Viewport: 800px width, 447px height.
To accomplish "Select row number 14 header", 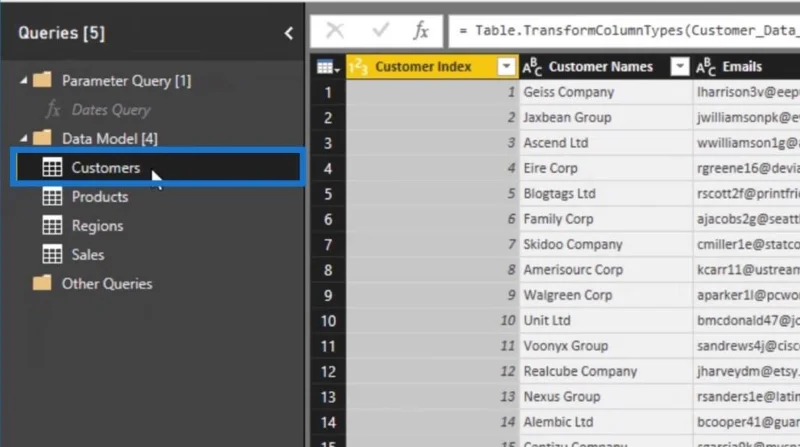I will (328, 423).
